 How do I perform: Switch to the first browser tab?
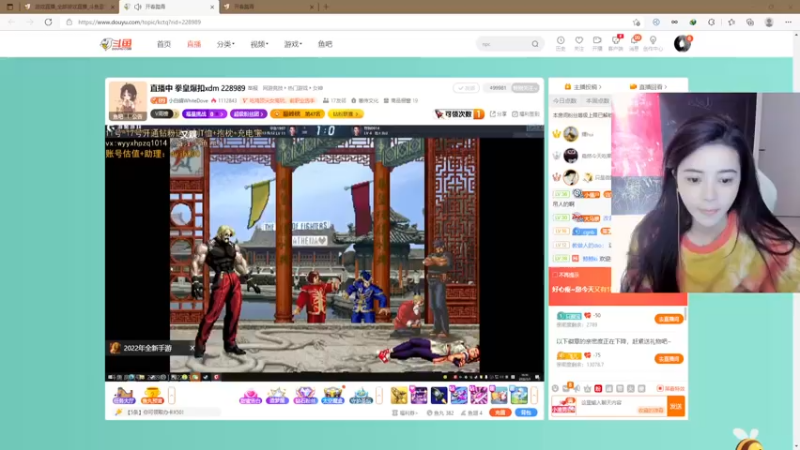pyautogui.click(x=67, y=7)
